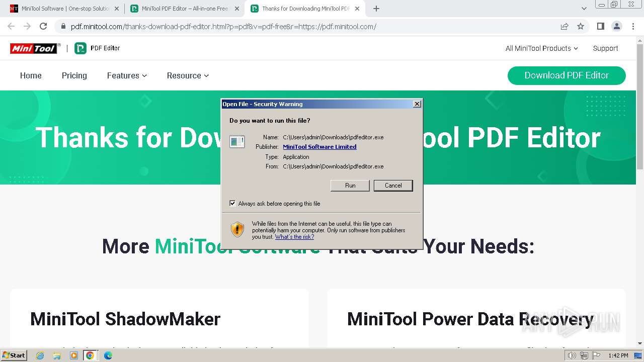This screenshot has width=644, height=362.
Task: Reload the current page
Action: [43, 26]
